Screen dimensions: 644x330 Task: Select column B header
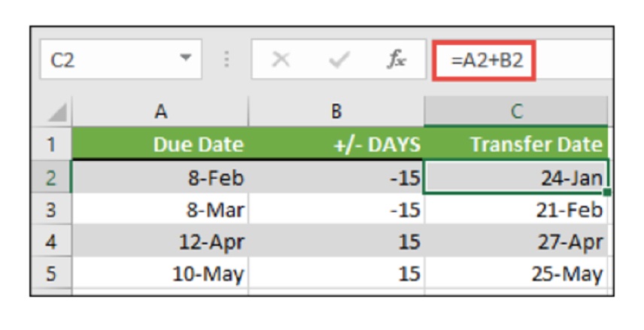(x=336, y=112)
